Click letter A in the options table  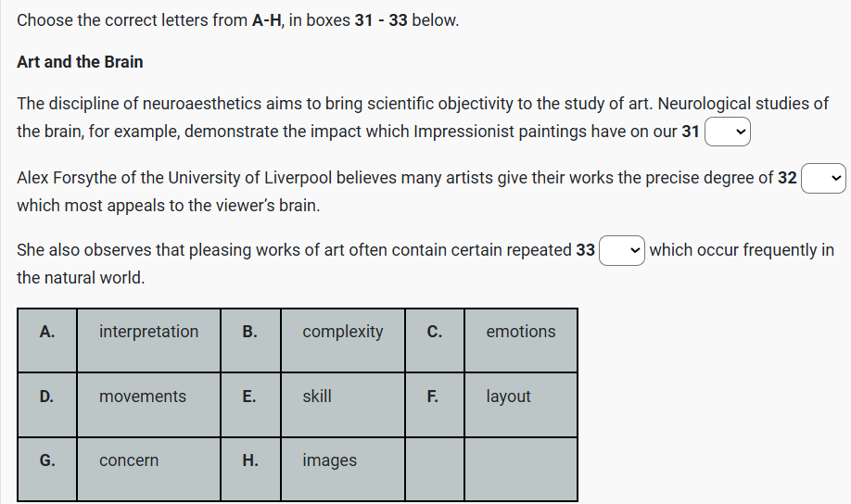(47, 332)
